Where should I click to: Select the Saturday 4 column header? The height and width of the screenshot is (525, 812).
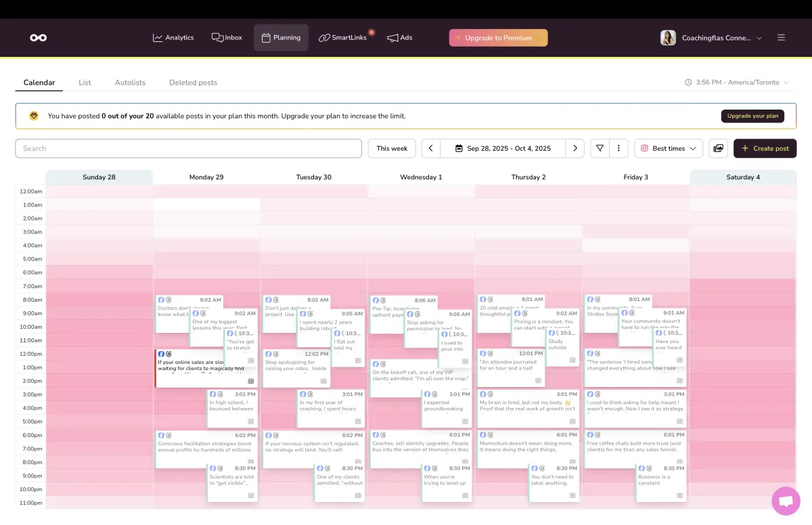(x=743, y=177)
